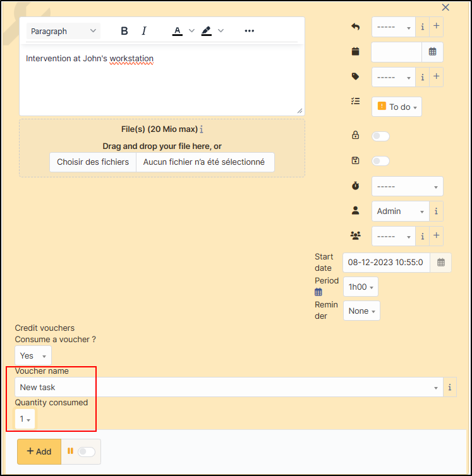This screenshot has height=476, width=472.
Task: Click Choisir des fichiers button
Action: pos(93,162)
